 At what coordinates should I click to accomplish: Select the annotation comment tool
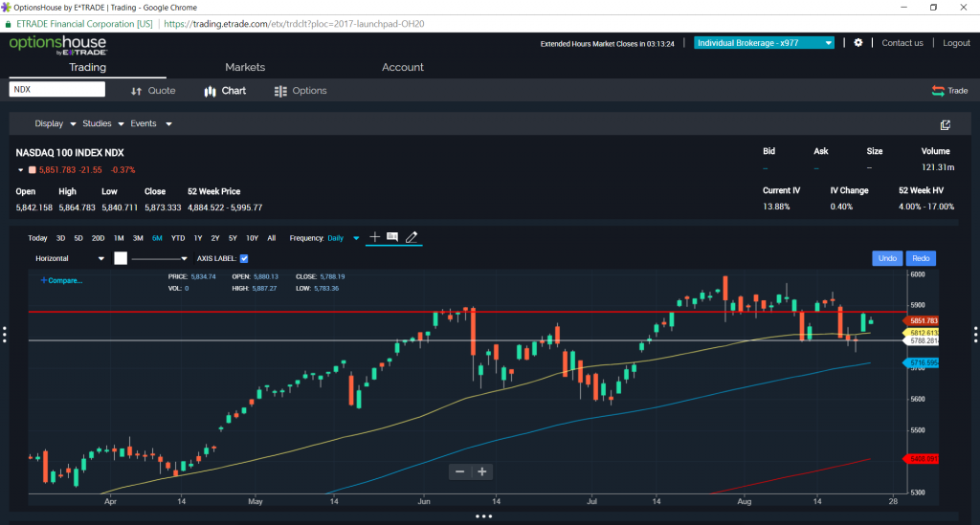(392, 236)
